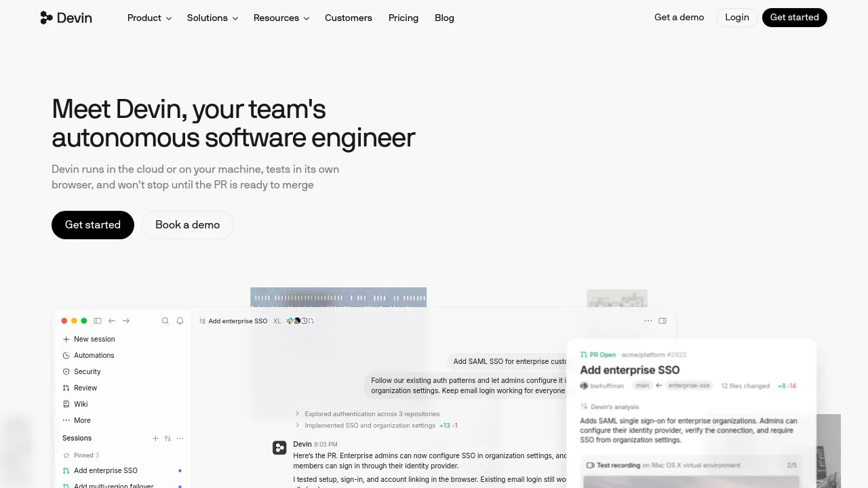Viewport: 868px width, 488px height.
Task: Click the forward arrow in the app window
Action: click(126, 321)
